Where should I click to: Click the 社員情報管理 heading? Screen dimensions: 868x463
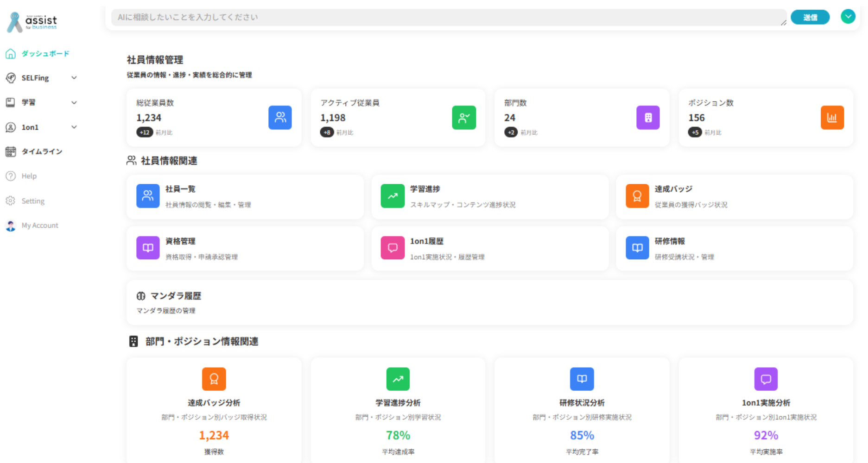155,60
